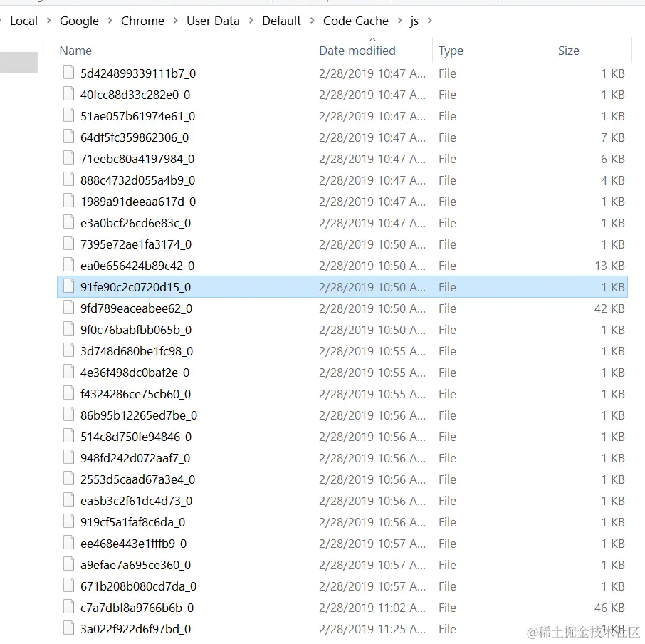This screenshot has height=644, width=645.
Task: Navigate to Google folder in breadcrumb
Action: [x=80, y=21]
